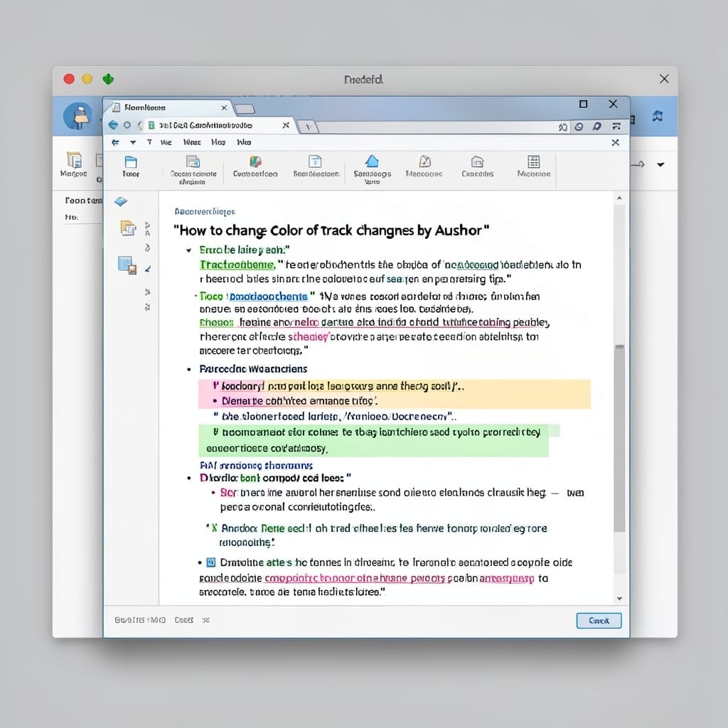
Task: Click the blue checkmark icon in the sidebar
Action: coord(148,269)
